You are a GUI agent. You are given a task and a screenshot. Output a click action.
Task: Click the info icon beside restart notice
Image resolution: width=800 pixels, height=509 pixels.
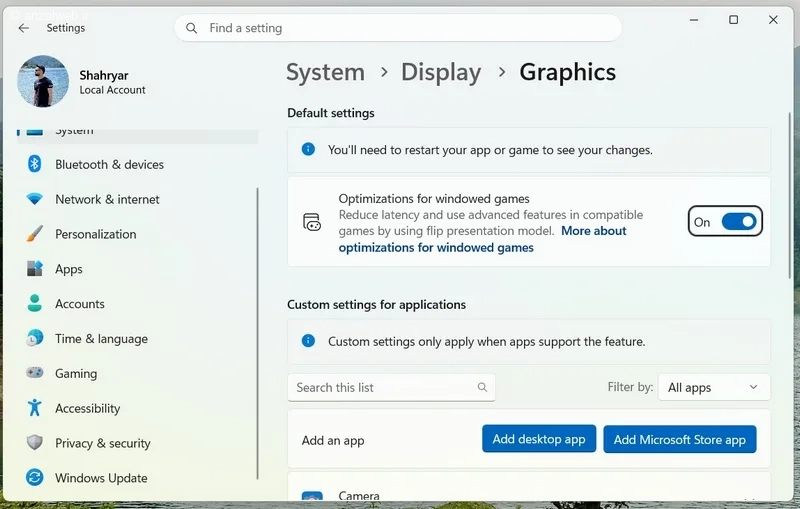(x=308, y=149)
